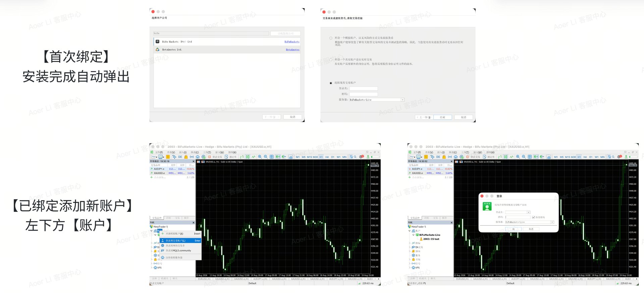
Task: Click the notification badge icon in right toolbar
Action: tap(620, 157)
